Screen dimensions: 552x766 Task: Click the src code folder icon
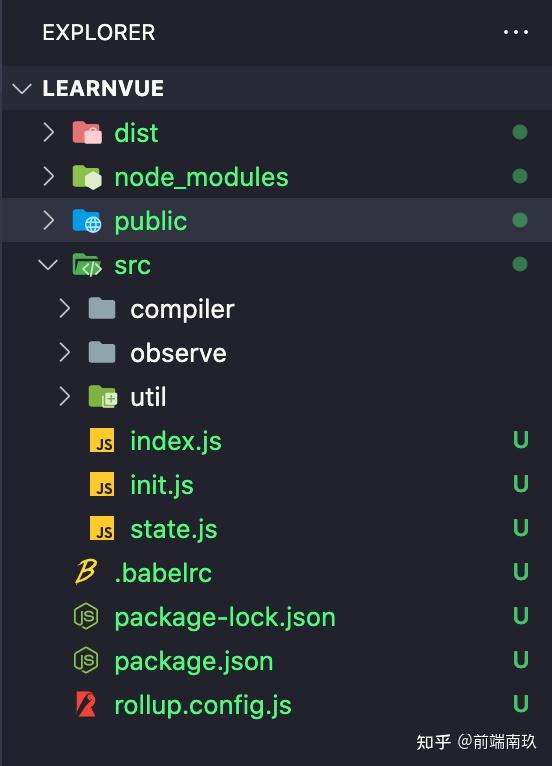(87, 265)
